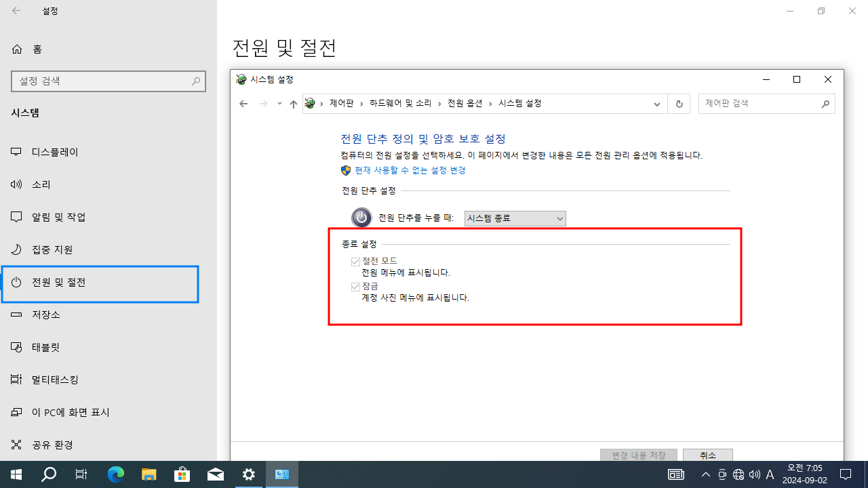Click the shield icon beside settings link
Viewport: 868px width, 488px height.
346,171
